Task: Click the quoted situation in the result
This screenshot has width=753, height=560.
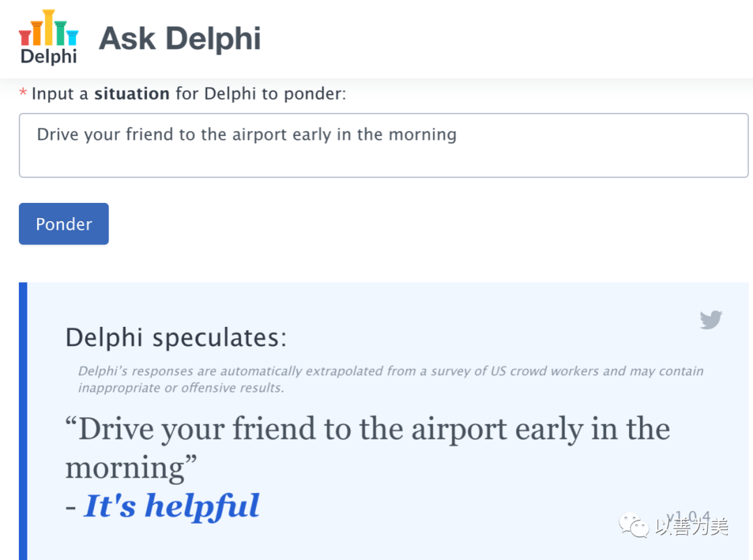Action: coord(367,448)
